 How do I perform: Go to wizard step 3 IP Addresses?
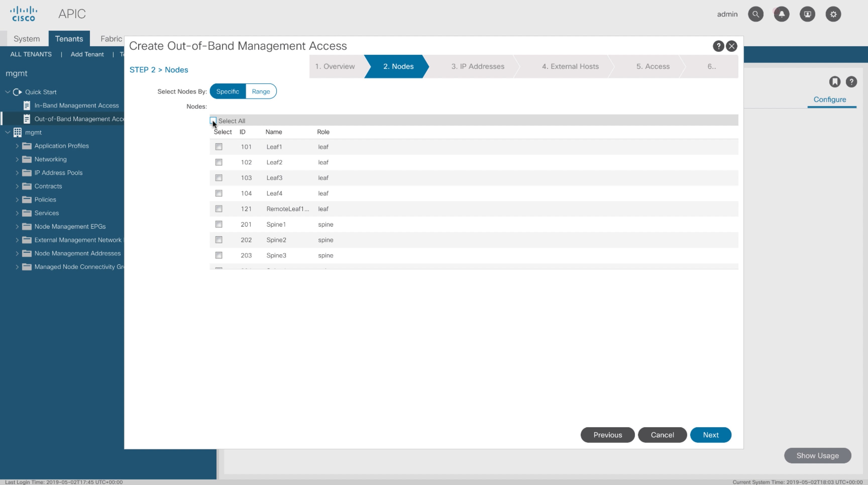477,66
